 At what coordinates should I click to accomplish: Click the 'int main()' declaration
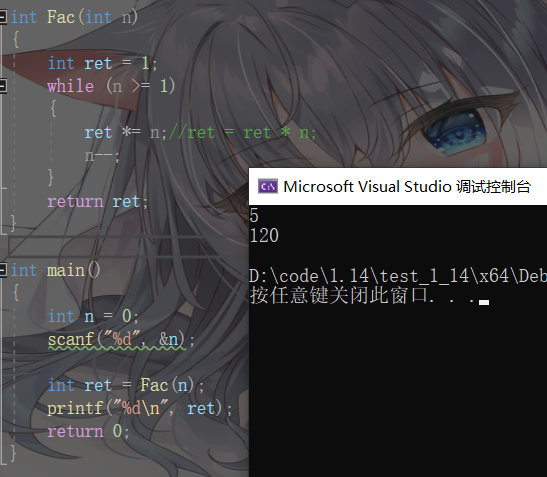[55, 270]
